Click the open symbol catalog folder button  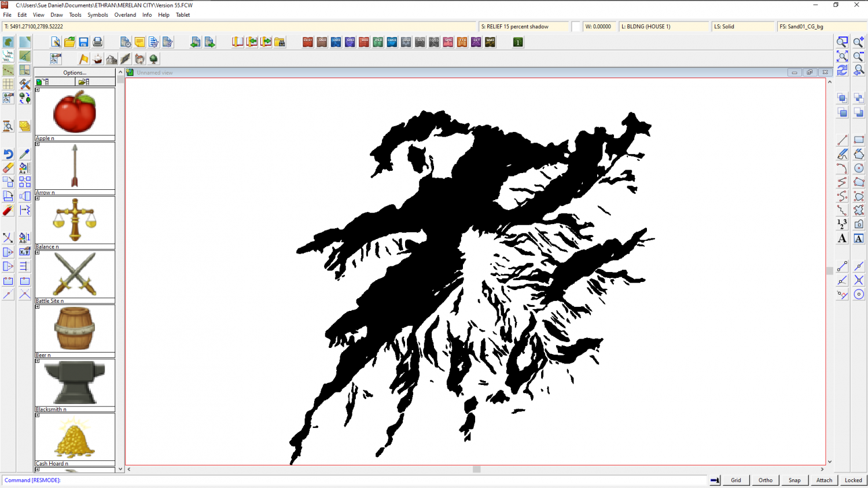click(95, 82)
